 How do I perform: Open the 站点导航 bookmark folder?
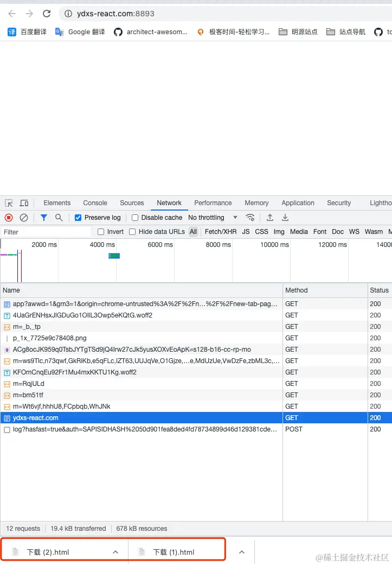pos(345,32)
